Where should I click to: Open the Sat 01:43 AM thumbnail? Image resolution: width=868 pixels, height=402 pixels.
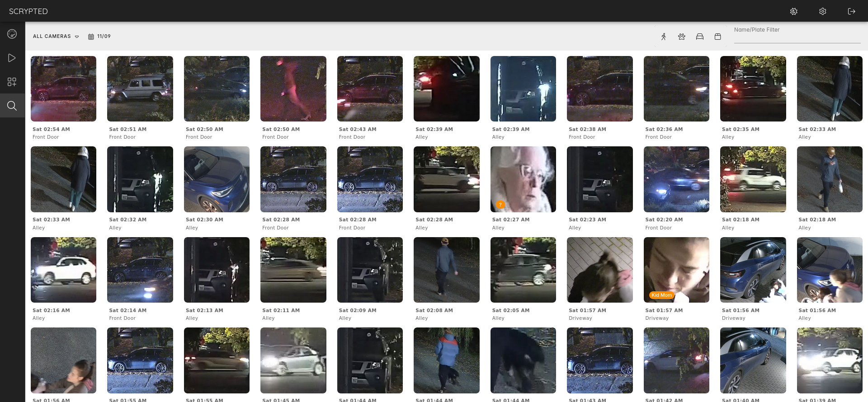pyautogui.click(x=600, y=360)
